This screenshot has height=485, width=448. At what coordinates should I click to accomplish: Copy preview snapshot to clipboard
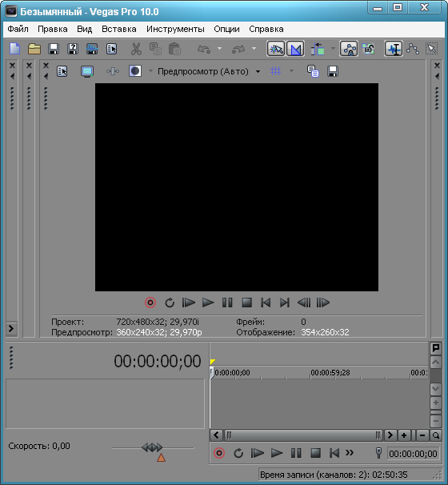(313, 71)
